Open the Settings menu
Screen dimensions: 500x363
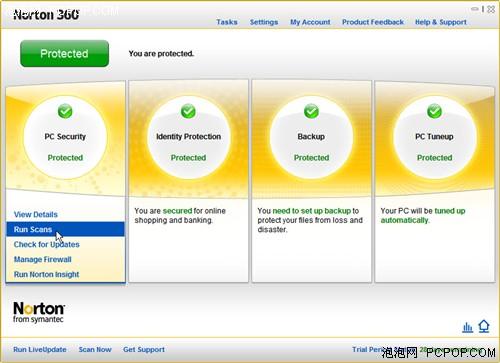[x=264, y=22]
